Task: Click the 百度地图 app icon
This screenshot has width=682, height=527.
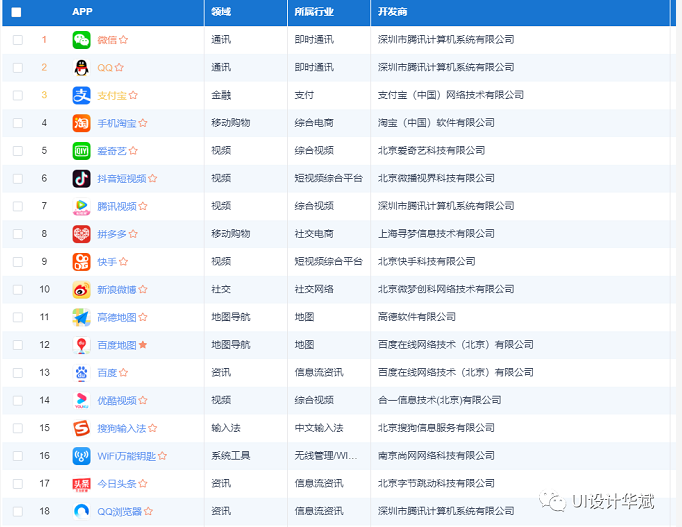Action: pos(81,345)
